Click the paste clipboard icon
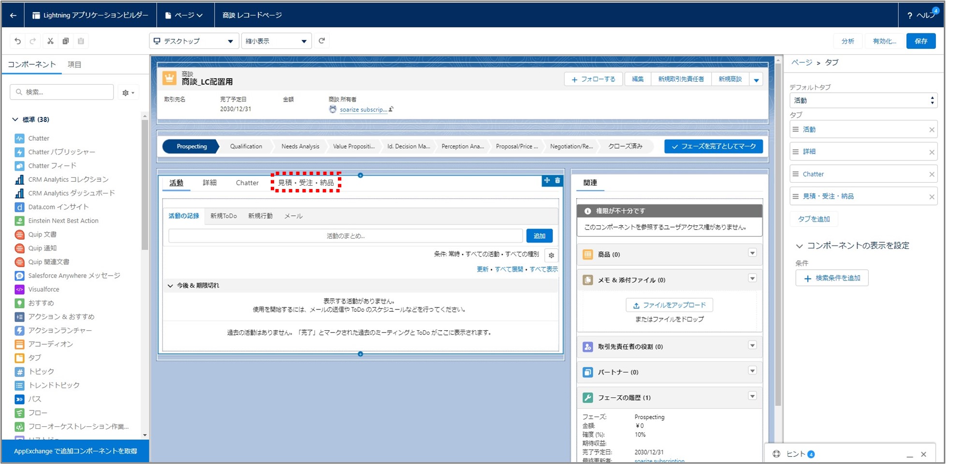Image resolution: width=980 pixels, height=467 pixels. 81,41
